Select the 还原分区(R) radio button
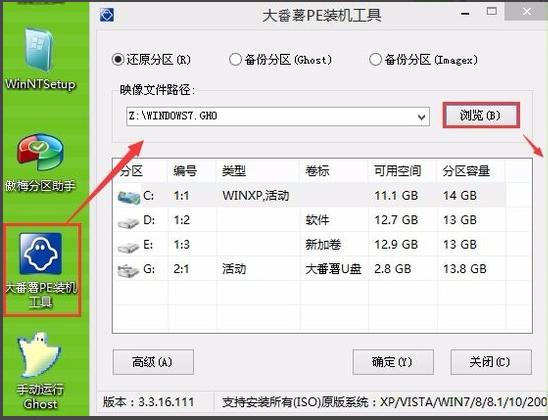The height and width of the screenshot is (420, 548). pyautogui.click(x=118, y=59)
